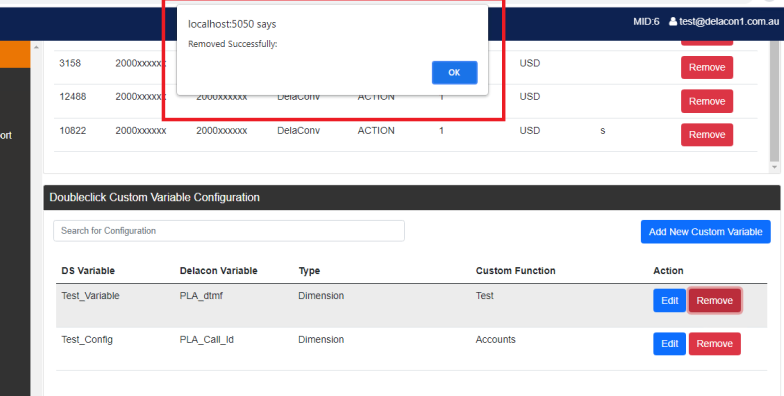The image size is (784, 396).
Task: Click the PLA_Call_Id cell
Action: tap(206, 340)
